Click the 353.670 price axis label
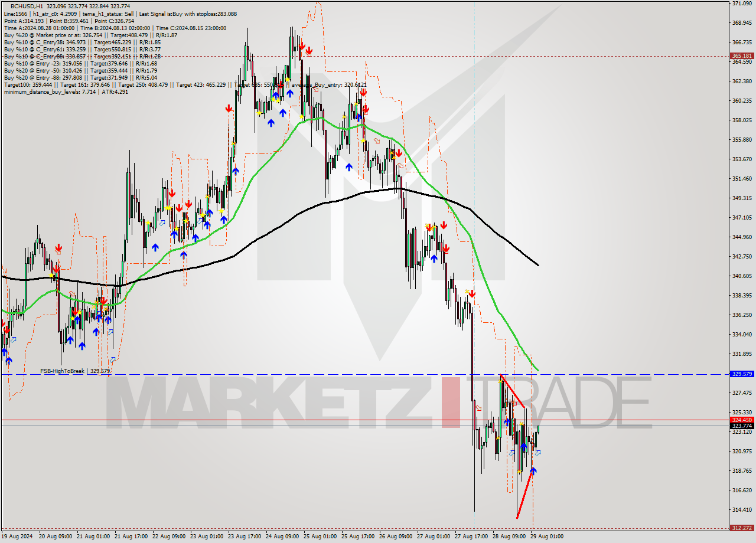The image size is (756, 543). coord(741,159)
